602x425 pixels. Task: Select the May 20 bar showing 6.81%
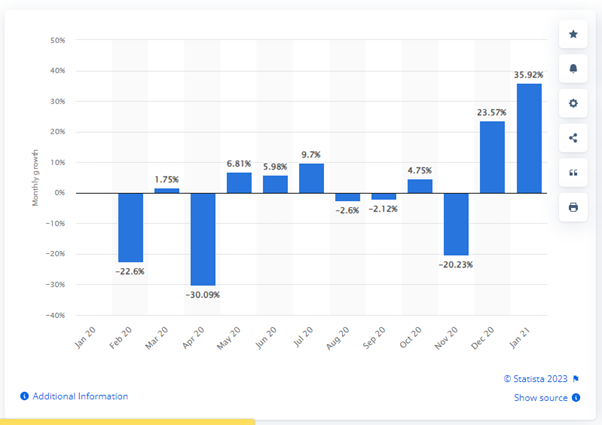tap(239, 183)
